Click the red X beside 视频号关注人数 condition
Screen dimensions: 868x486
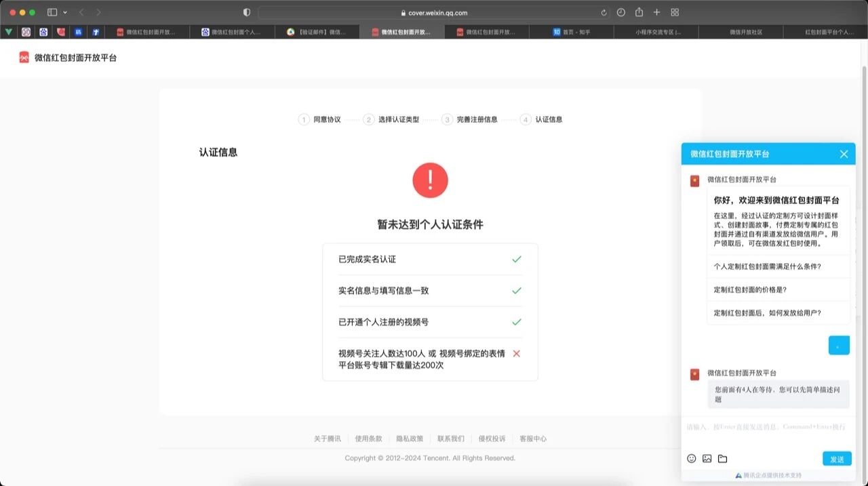(x=517, y=353)
